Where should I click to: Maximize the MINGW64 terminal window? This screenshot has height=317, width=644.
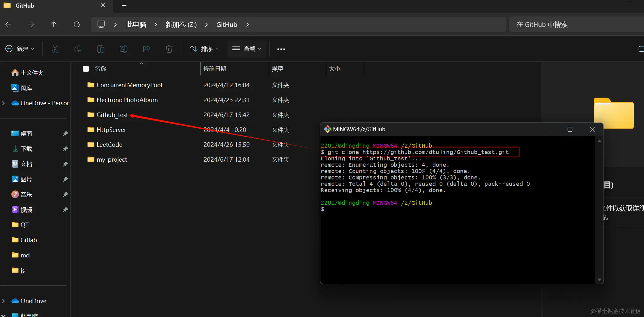click(x=570, y=129)
